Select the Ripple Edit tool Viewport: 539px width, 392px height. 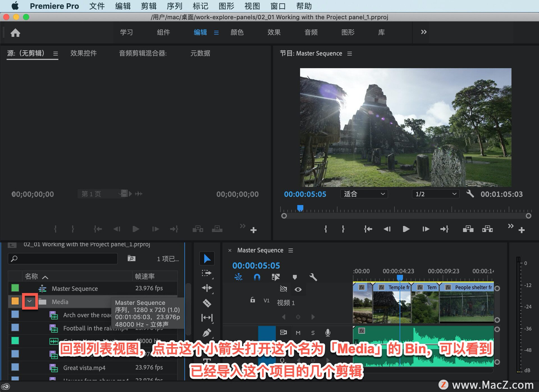pos(207,288)
